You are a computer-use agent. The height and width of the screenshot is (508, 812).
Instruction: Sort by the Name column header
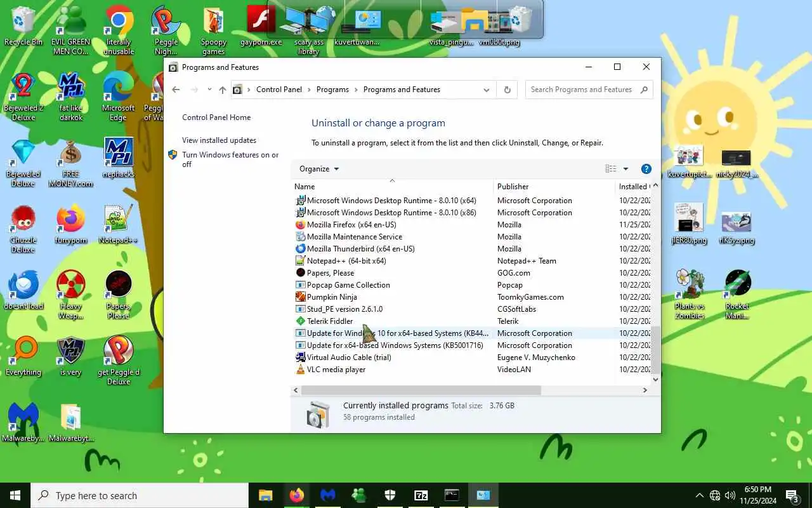coord(393,187)
